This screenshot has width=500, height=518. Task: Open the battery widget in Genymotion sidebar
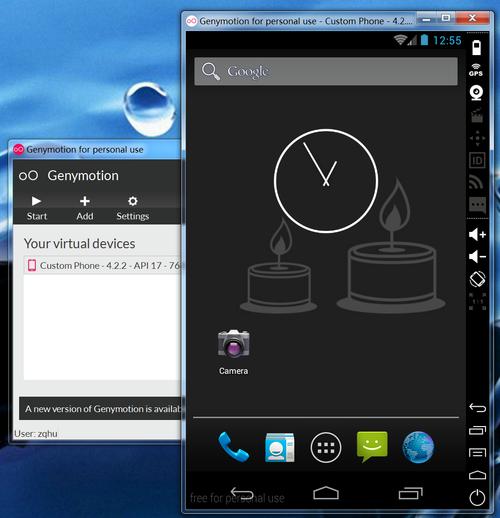click(477, 48)
